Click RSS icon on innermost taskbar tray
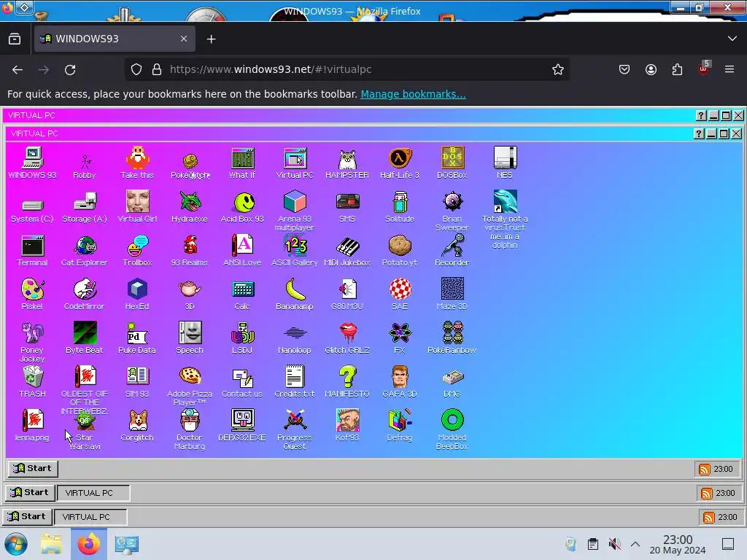 [704, 469]
